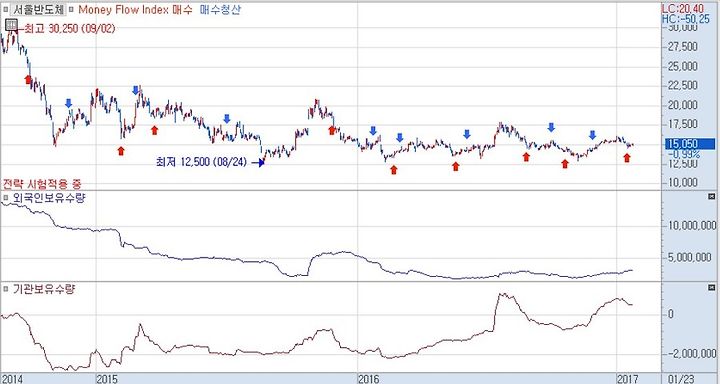Viewport: 720px width, 384px height.
Task: Click the 전략 시험적용 중 notice text
Action: pyautogui.click(x=42, y=184)
